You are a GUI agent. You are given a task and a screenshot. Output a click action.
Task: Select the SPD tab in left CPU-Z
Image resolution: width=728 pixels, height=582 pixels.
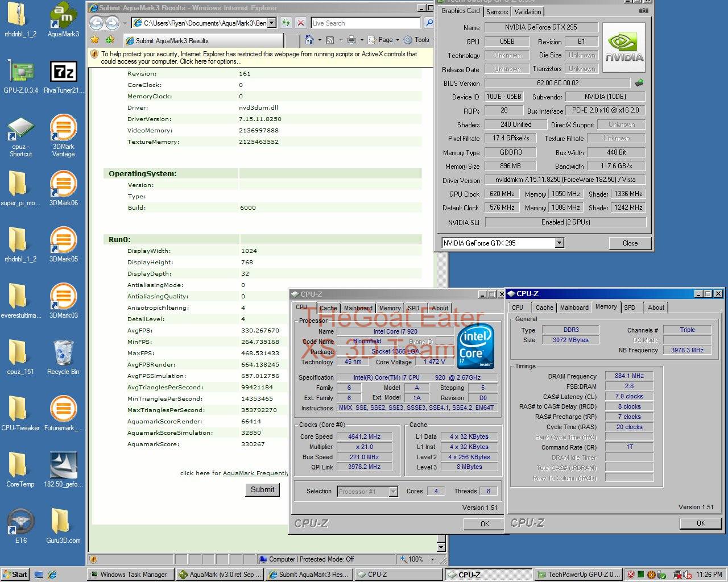(x=413, y=308)
